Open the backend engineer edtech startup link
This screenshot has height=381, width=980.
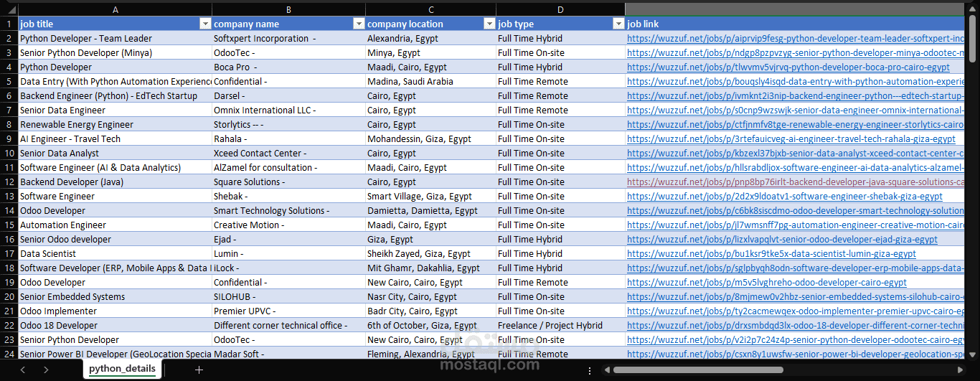(x=796, y=95)
